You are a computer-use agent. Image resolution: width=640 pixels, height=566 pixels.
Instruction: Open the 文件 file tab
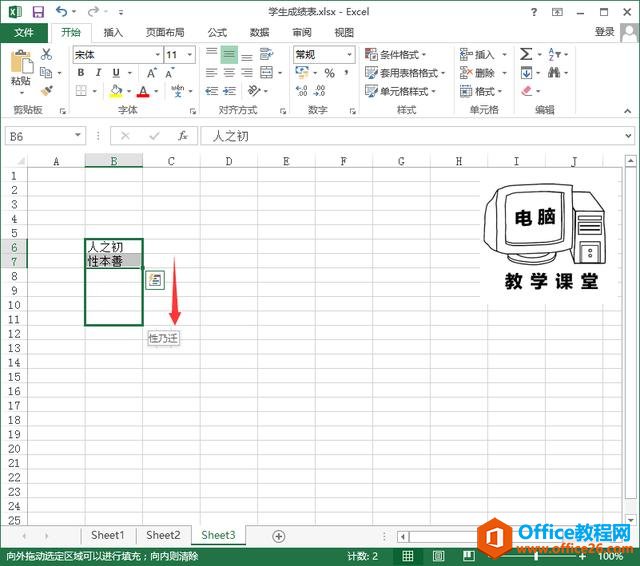point(24,32)
